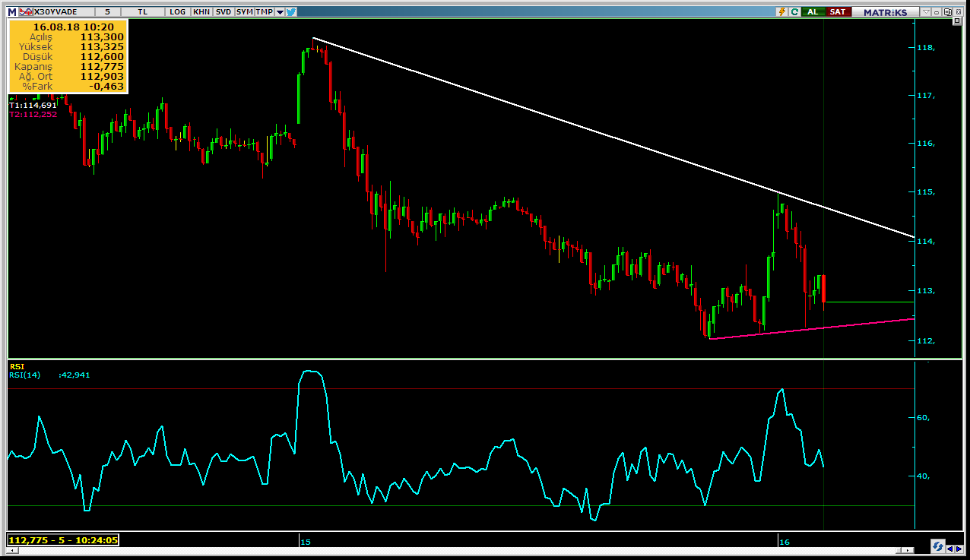Screen dimensions: 970x560
Task: Select the TL currency button
Action: (144, 11)
